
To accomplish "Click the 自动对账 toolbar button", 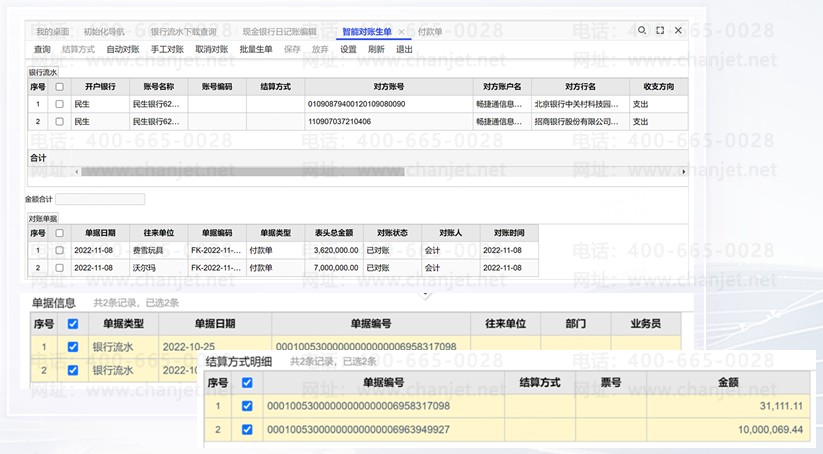I will (123, 49).
